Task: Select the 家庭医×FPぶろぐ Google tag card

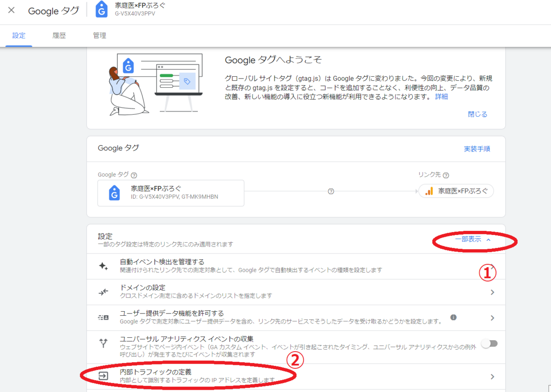Action: click(171, 193)
